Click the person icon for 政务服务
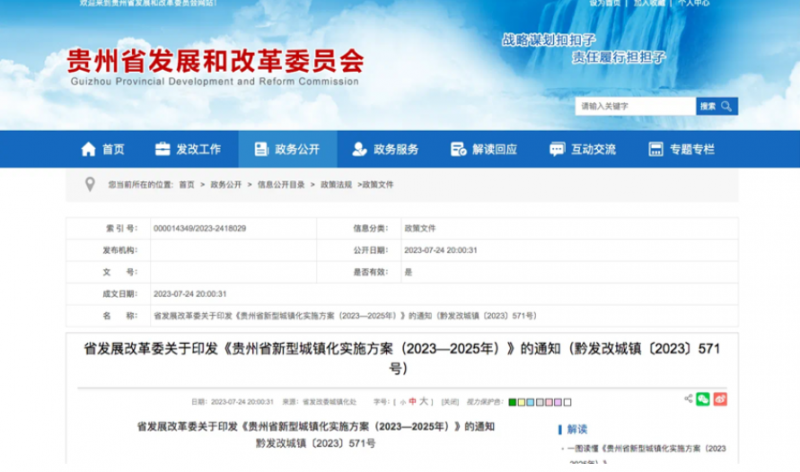The image size is (800, 472). click(x=359, y=149)
